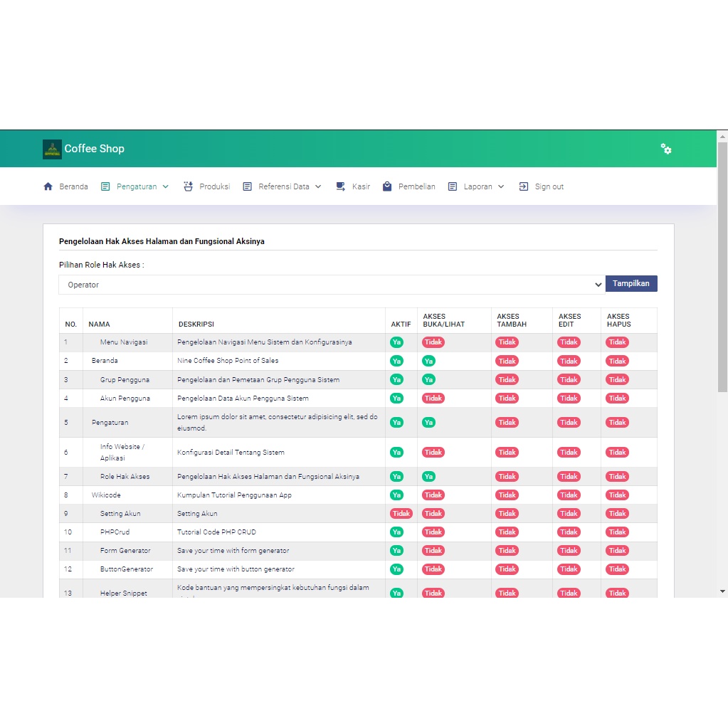Open the Operator role dropdown

click(x=332, y=285)
